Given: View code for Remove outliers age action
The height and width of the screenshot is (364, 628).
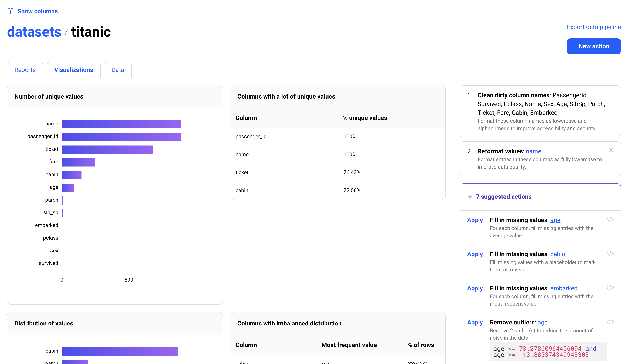Looking at the screenshot, I should [610, 322].
